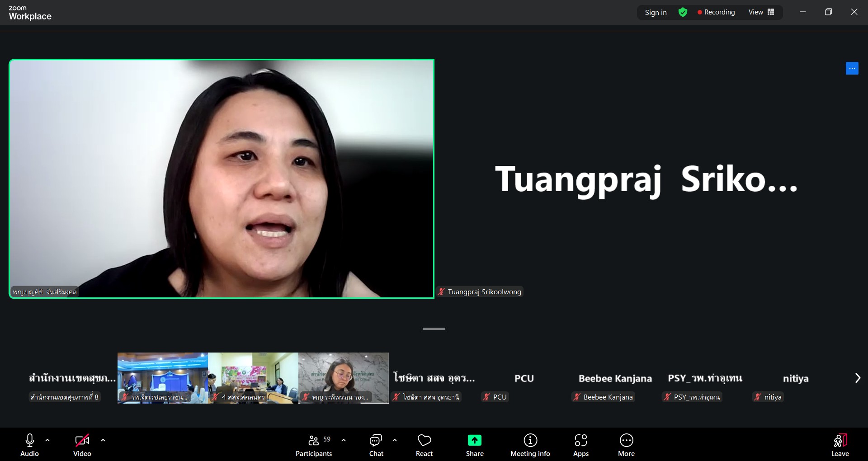Image resolution: width=868 pixels, height=461 pixels.
Task: Click the Sign in button
Action: point(656,12)
